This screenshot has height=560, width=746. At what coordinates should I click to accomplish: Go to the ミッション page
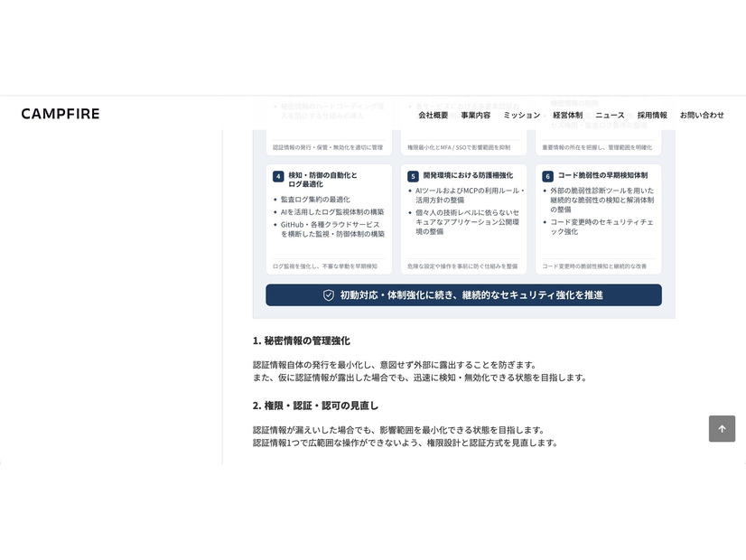coord(521,115)
